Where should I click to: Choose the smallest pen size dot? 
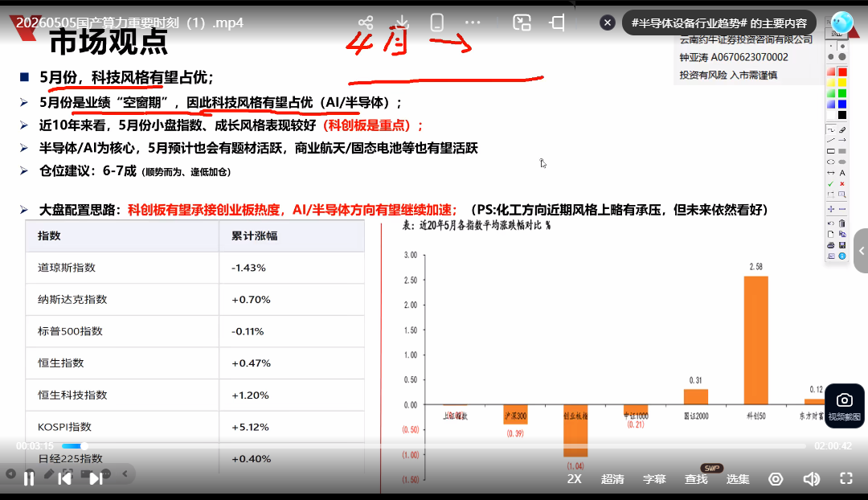pyautogui.click(x=831, y=46)
